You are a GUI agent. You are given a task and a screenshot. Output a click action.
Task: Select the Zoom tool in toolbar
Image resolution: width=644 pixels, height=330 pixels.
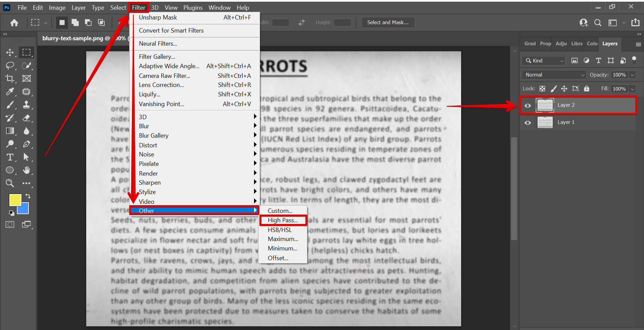coord(10,183)
